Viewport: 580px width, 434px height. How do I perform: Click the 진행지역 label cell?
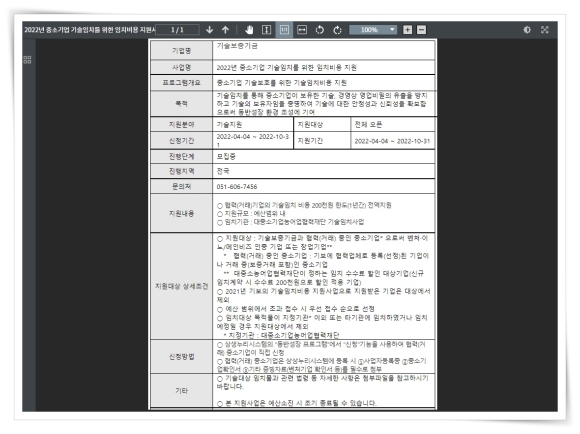pos(181,171)
